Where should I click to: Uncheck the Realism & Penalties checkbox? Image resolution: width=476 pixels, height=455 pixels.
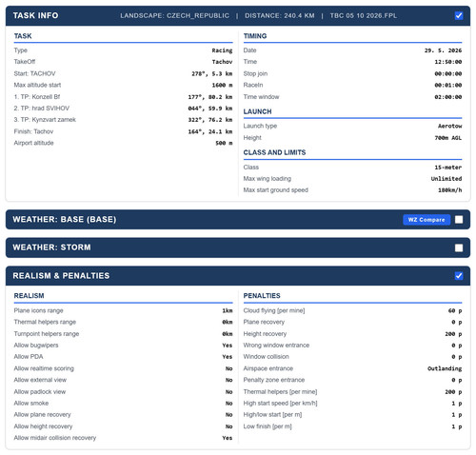coord(459,276)
